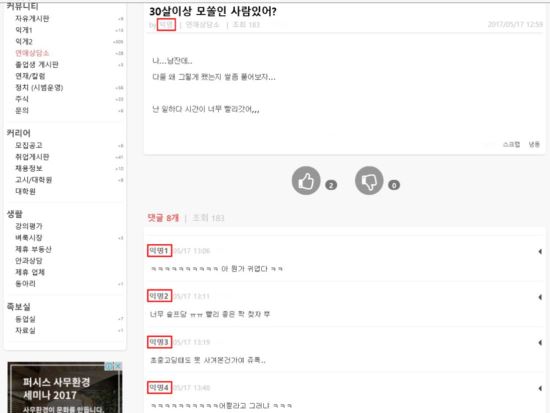Open the 모집공고 career section
Screen dimensions: 550x413
point(29,145)
